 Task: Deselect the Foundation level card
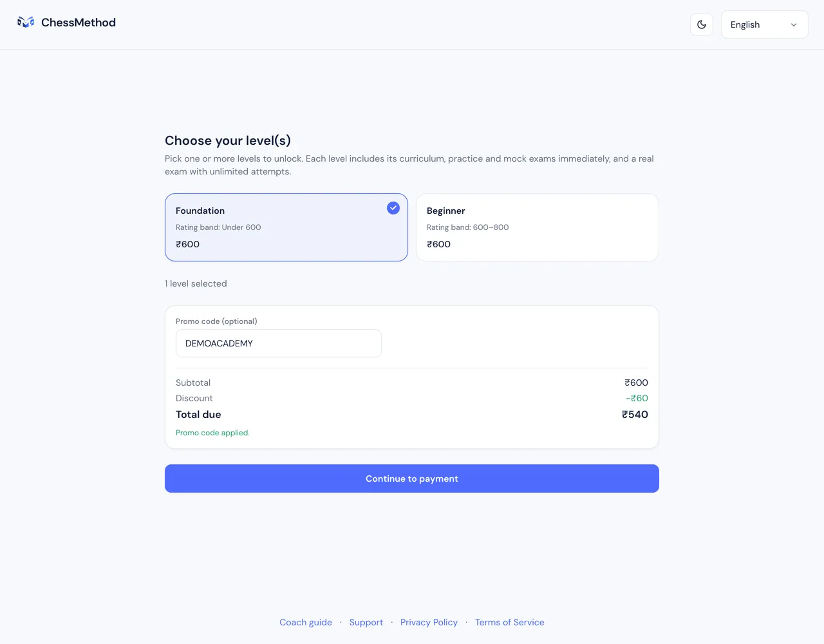point(286,227)
